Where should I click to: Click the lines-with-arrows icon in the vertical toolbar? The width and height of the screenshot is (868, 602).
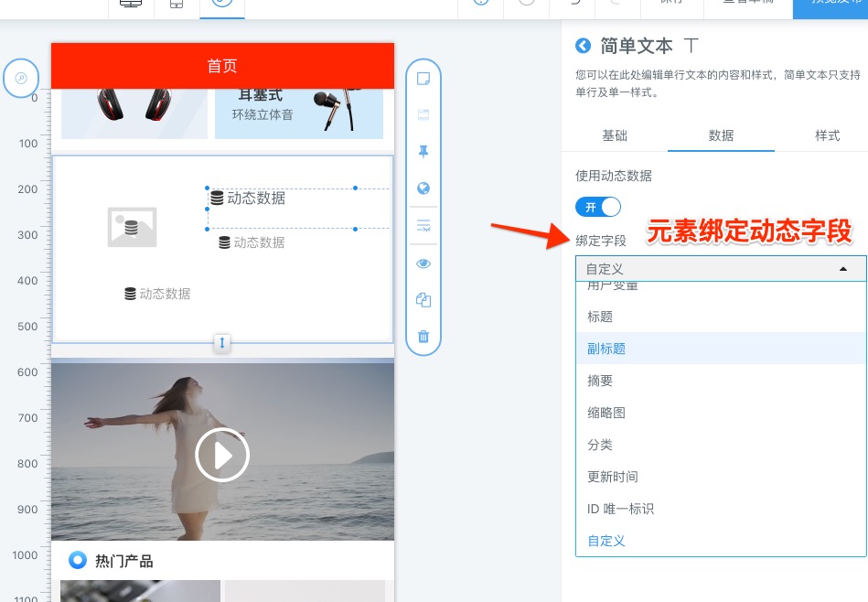click(423, 225)
